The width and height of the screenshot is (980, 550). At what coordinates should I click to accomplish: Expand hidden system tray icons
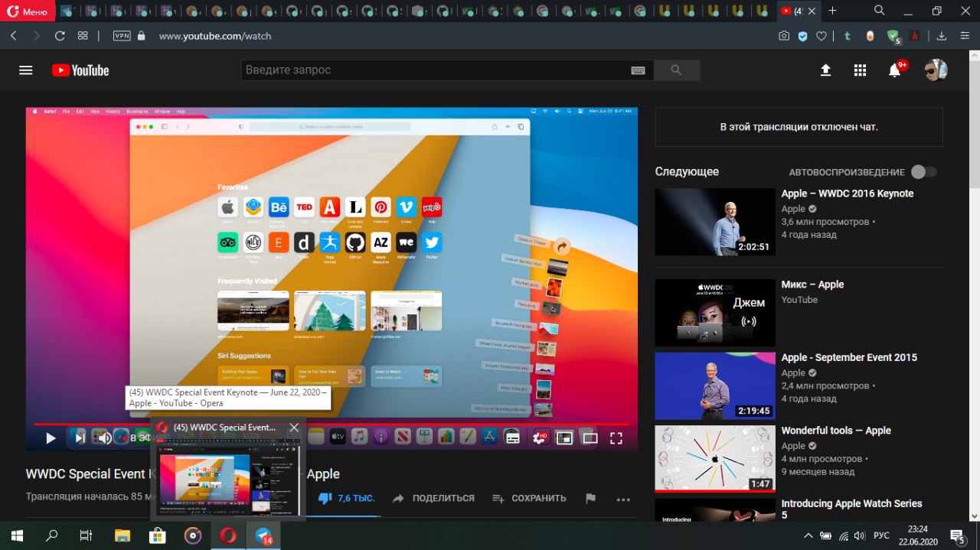808,535
